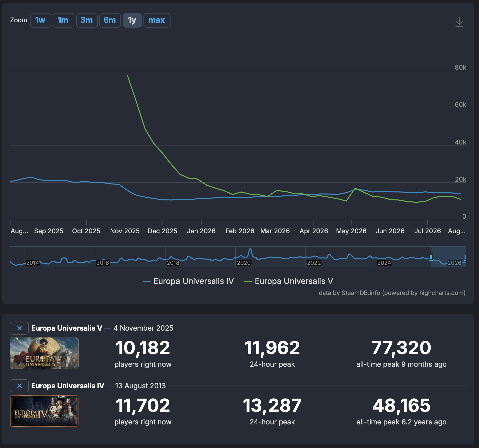Click the 40k y-axis label

pos(460,142)
